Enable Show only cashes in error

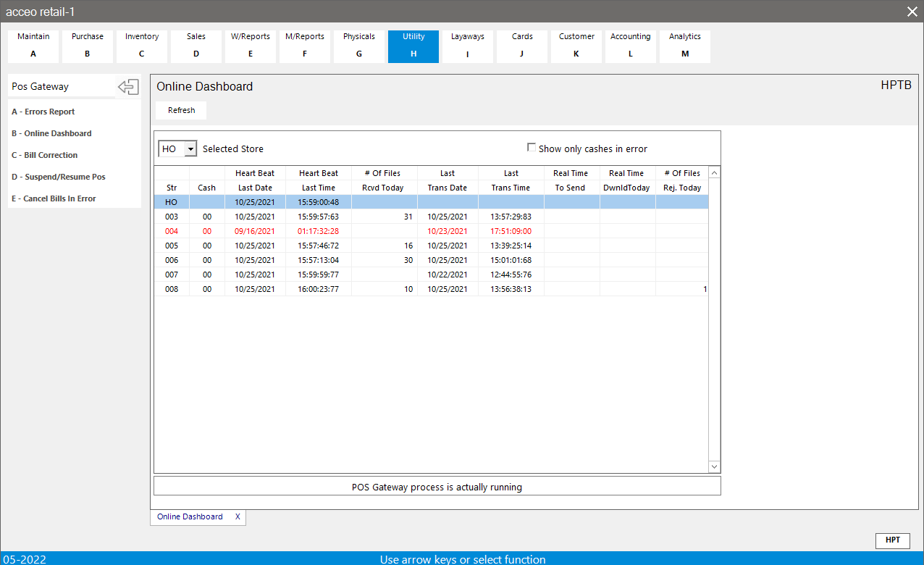click(x=532, y=147)
